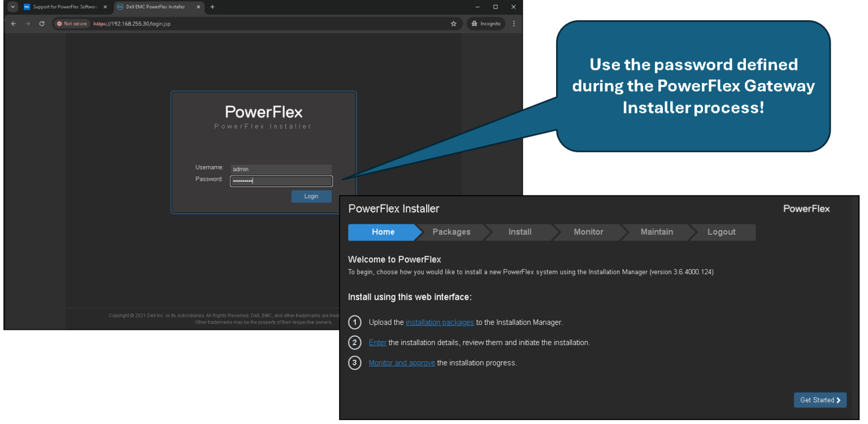This screenshot has width=868, height=424.
Task: Open the installation packages link
Action: 440,322
